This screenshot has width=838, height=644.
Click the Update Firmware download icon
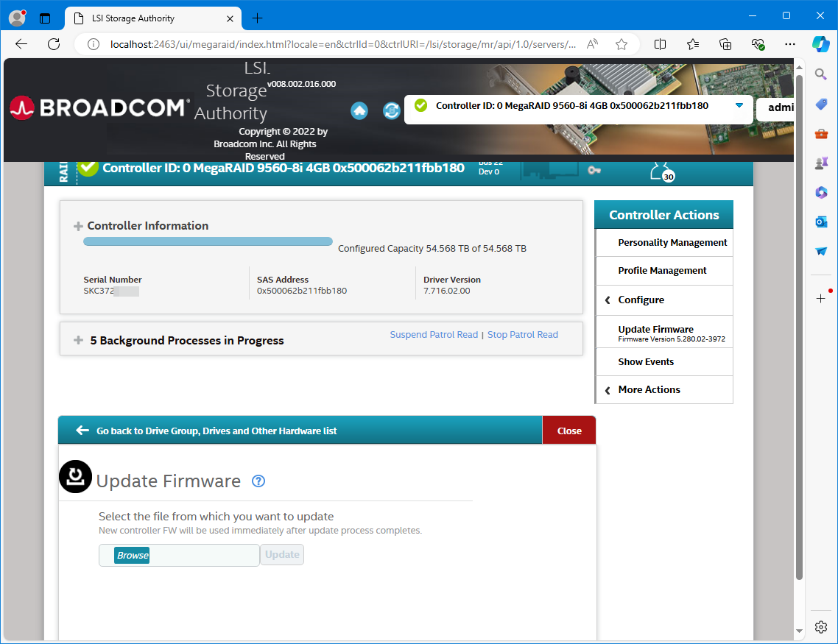(x=75, y=476)
